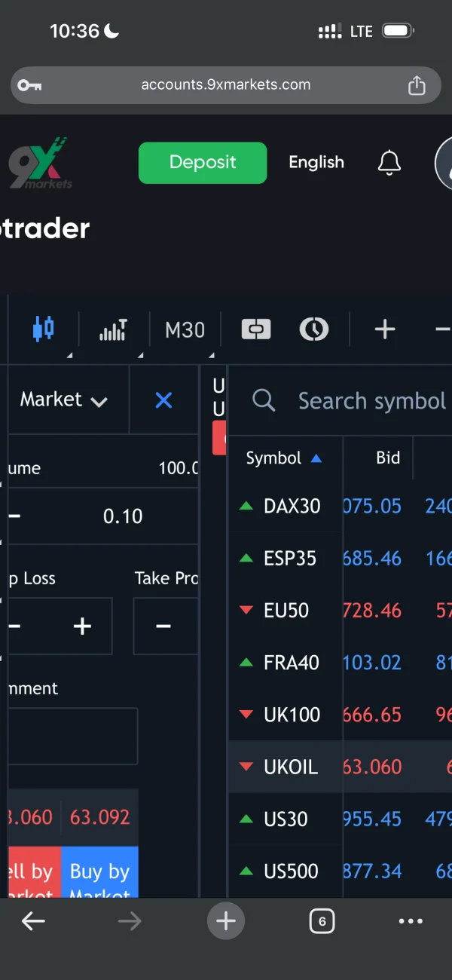Image resolution: width=452 pixels, height=980 pixels.
Task: Open the M30 timeframe dropdown
Action: pyautogui.click(x=185, y=329)
